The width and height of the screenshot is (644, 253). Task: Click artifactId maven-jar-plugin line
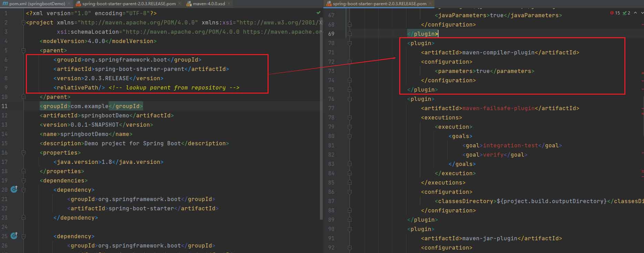pos(491,238)
